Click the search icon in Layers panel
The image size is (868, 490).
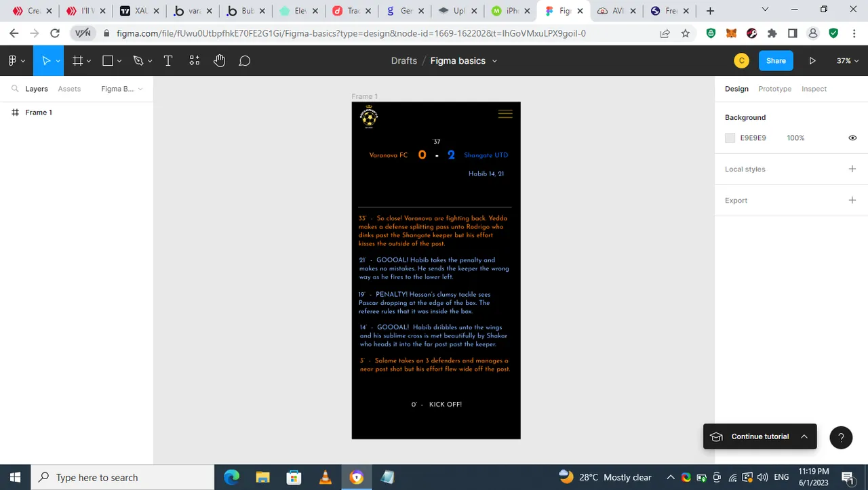point(15,89)
